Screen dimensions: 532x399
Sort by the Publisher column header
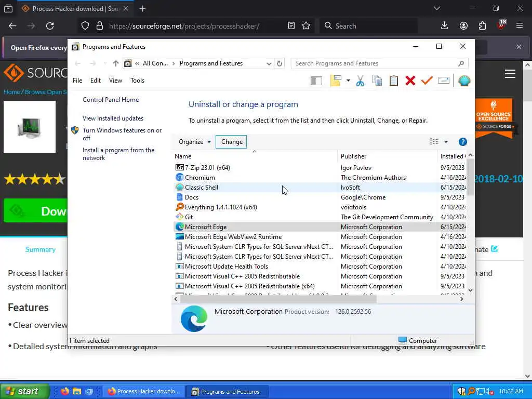tap(387, 156)
